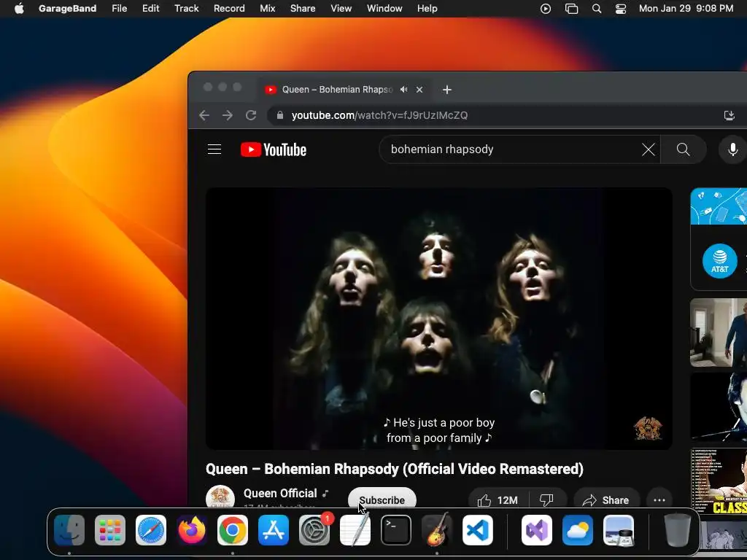Mute the tab via speaker icon
Image resolution: width=747 pixels, height=560 pixels.
(404, 90)
